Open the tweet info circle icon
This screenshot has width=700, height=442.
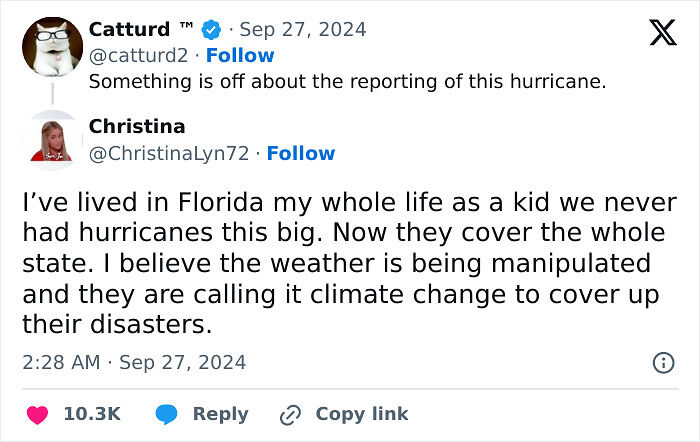663,363
